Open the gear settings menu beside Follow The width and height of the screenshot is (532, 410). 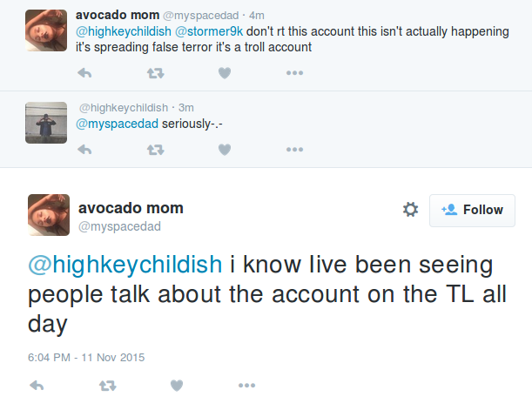(410, 210)
